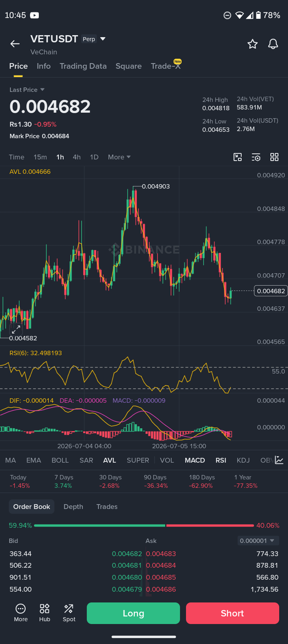Select the 4h timeframe
The image size is (288, 644).
(77, 157)
